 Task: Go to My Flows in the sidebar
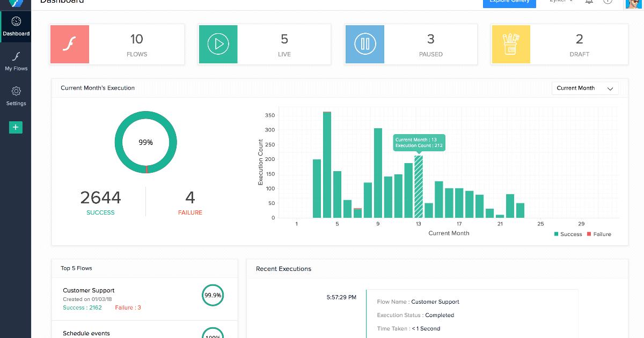pyautogui.click(x=16, y=61)
